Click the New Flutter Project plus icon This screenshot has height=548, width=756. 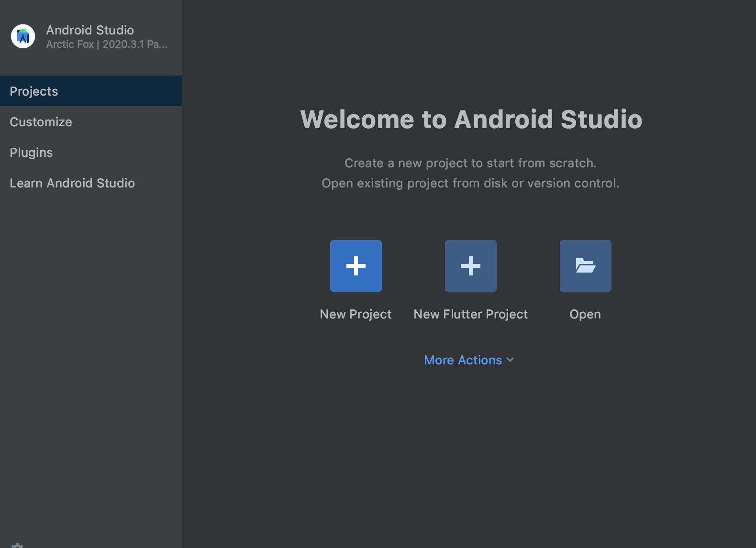471,266
